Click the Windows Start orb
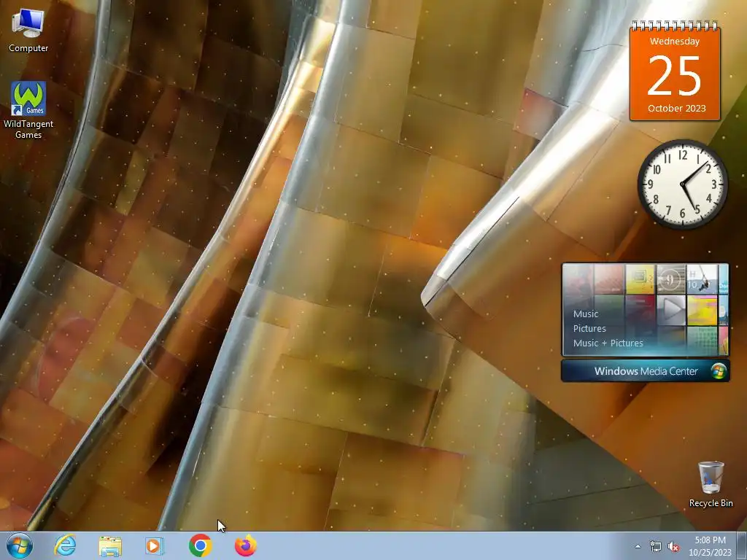Image resolution: width=747 pixels, height=560 pixels. coord(20,545)
